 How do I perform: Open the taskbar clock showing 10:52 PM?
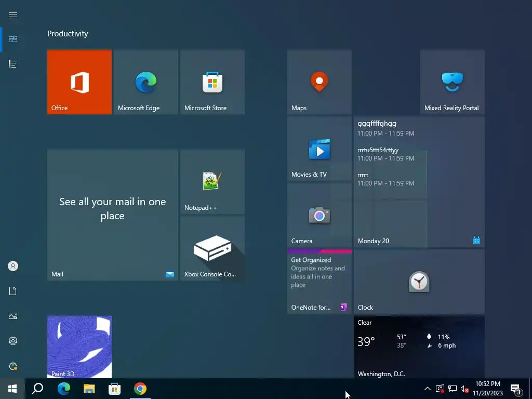point(488,389)
